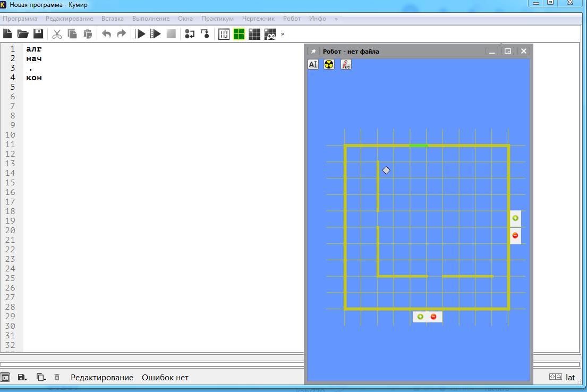This screenshot has width=587, height=392.
Task: Run program in step-through animation mode
Action: (x=155, y=34)
